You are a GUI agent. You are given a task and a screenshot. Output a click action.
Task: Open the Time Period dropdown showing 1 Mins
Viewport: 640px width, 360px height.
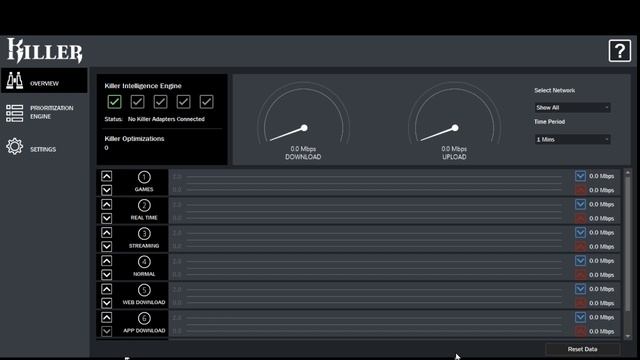point(572,140)
